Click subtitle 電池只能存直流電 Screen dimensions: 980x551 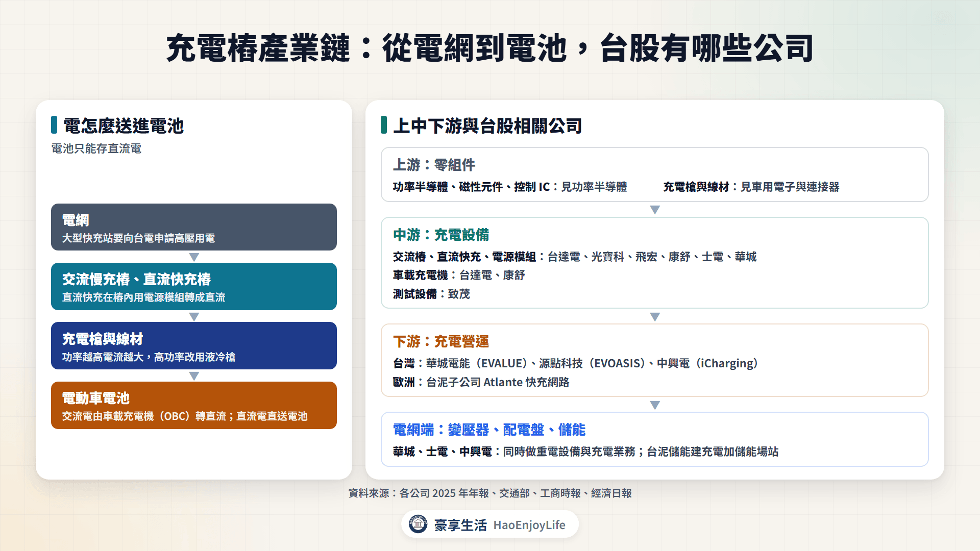click(96, 148)
